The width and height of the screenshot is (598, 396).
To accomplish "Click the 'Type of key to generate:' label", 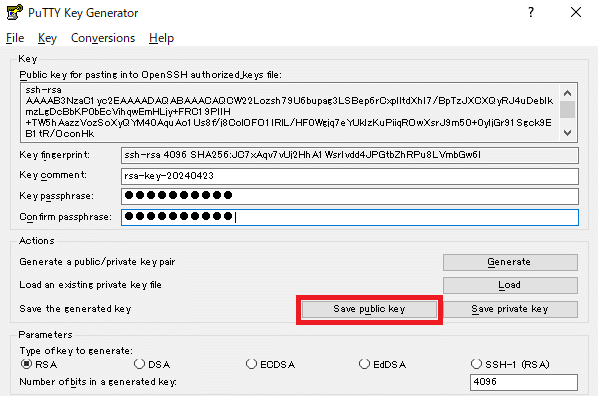I will [76, 351].
